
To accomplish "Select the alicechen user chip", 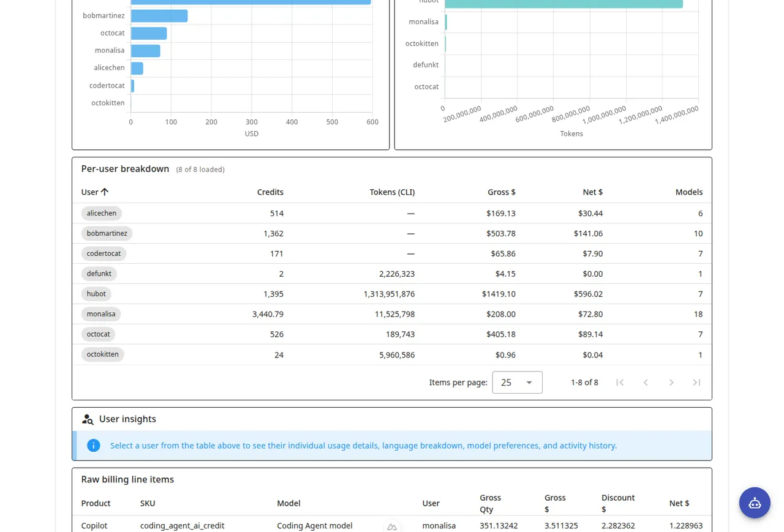I will 101,213.
